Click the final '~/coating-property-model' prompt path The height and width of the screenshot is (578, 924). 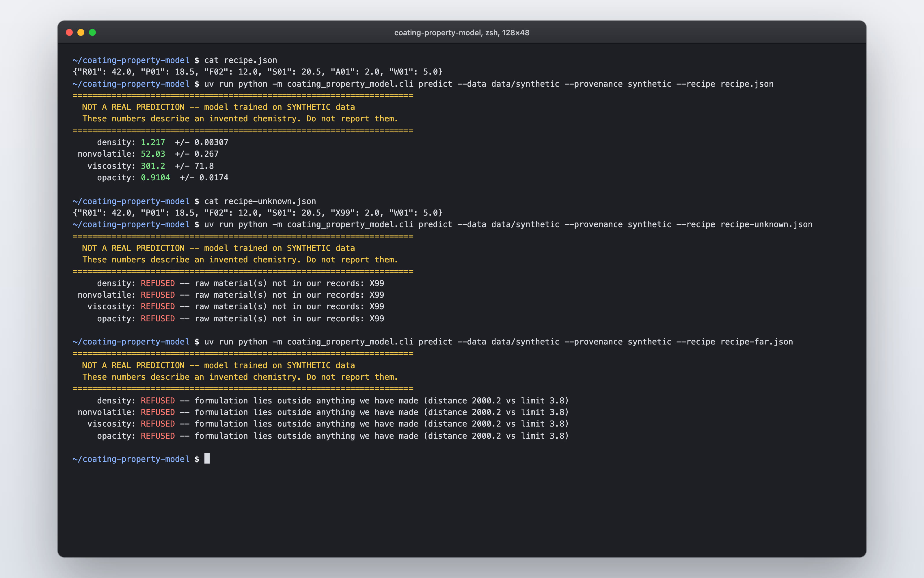pyautogui.click(x=131, y=460)
